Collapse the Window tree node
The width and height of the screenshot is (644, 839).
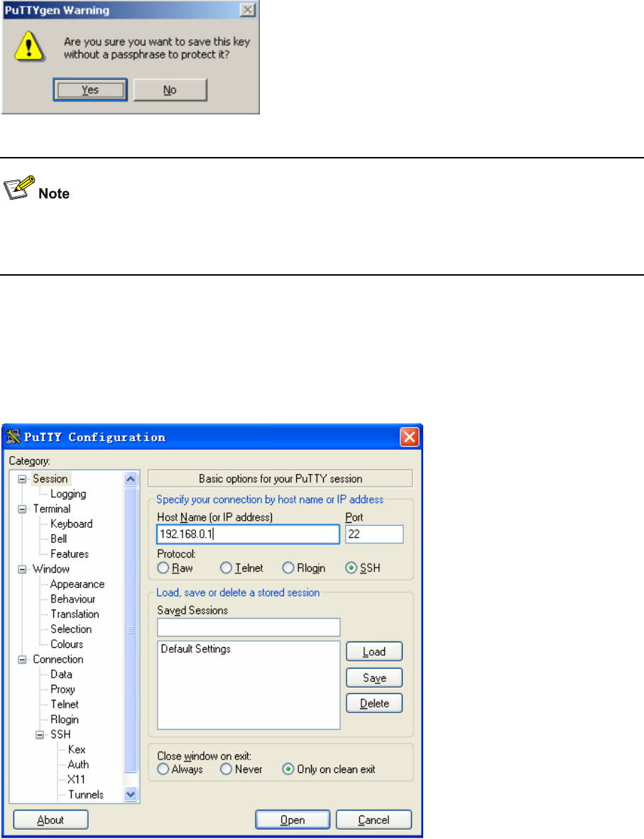[x=23, y=569]
